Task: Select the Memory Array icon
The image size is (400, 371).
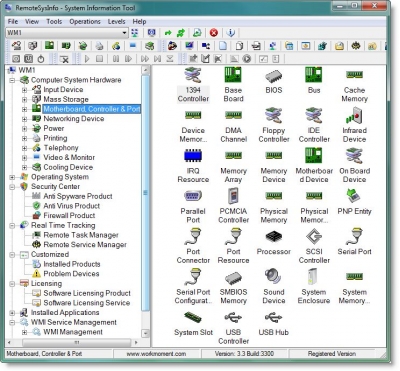Action: pos(233,155)
